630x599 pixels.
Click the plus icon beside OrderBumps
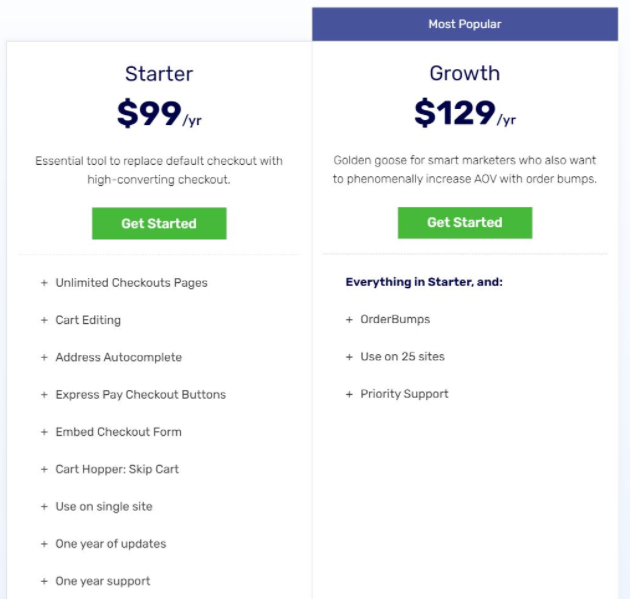[349, 320]
